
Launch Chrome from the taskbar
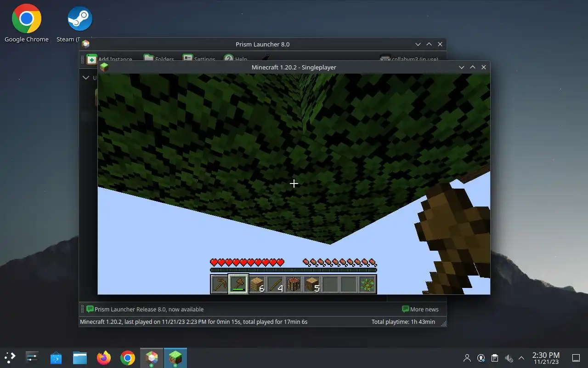[x=128, y=357]
